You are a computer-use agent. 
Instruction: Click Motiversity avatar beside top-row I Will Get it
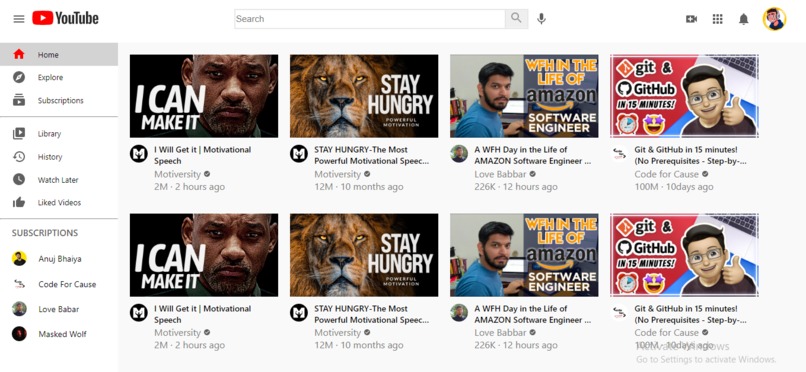(x=139, y=154)
